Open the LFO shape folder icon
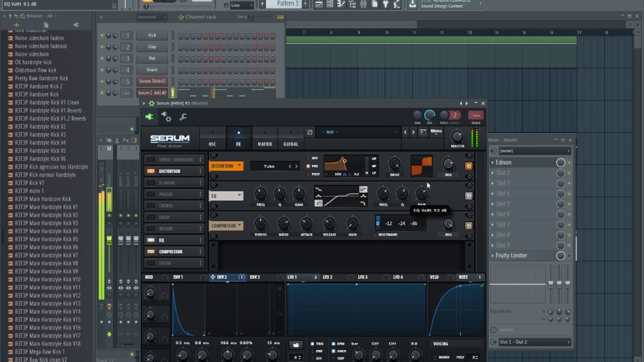Viewport: 644px width, 362px height. pyautogui.click(x=296, y=344)
